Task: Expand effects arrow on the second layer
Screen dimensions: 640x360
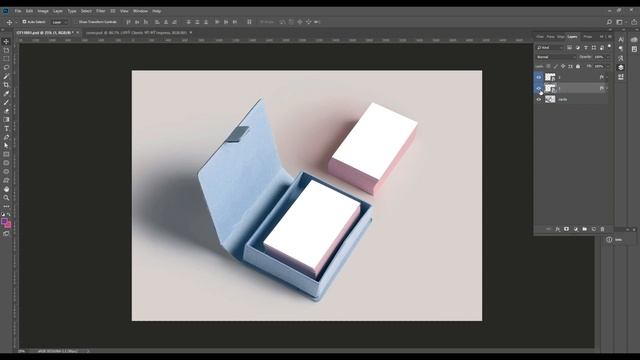Action: (x=607, y=88)
